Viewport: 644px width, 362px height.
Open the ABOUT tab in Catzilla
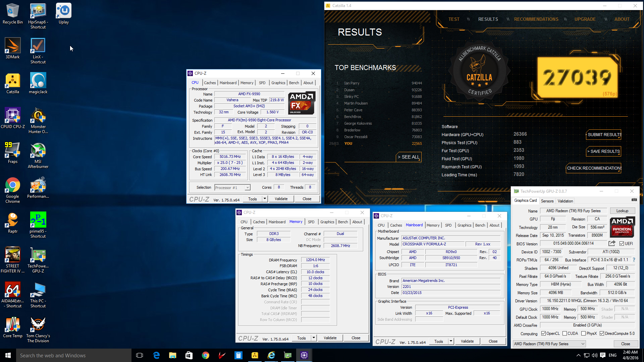[622, 19]
